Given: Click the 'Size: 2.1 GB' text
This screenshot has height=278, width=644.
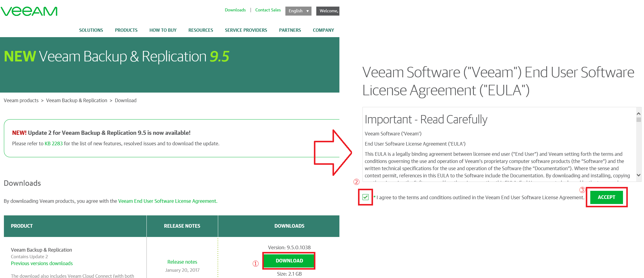Looking at the screenshot, I should coord(289,274).
